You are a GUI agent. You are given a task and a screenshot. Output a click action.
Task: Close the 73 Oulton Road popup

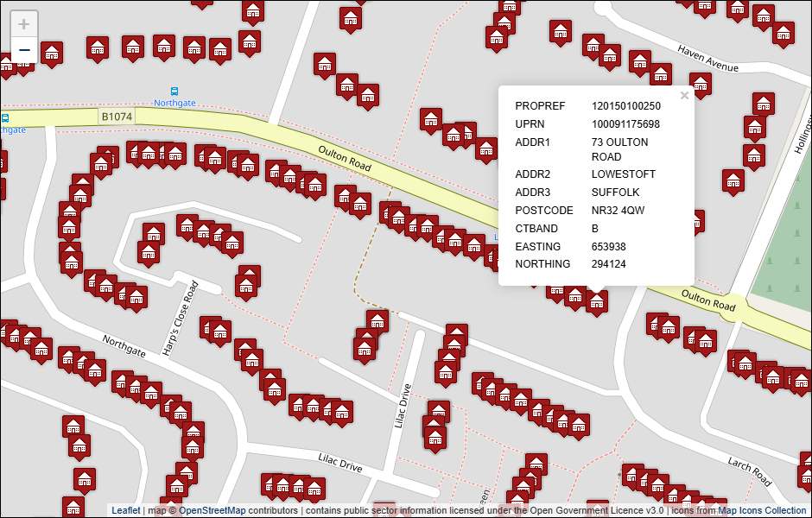pos(684,96)
